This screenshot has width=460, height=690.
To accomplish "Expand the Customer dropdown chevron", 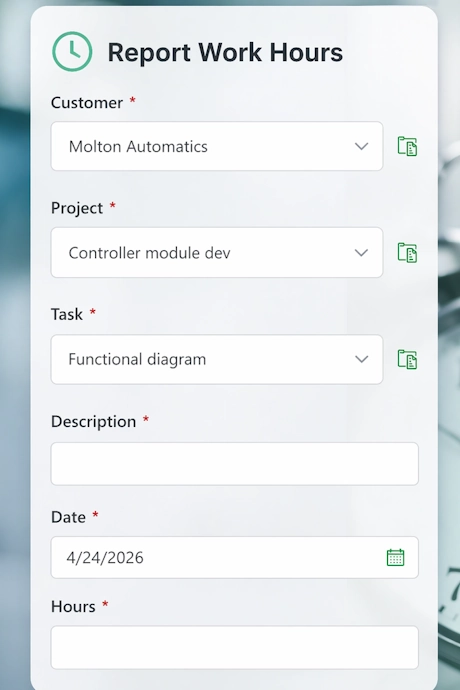I will [x=361, y=146].
